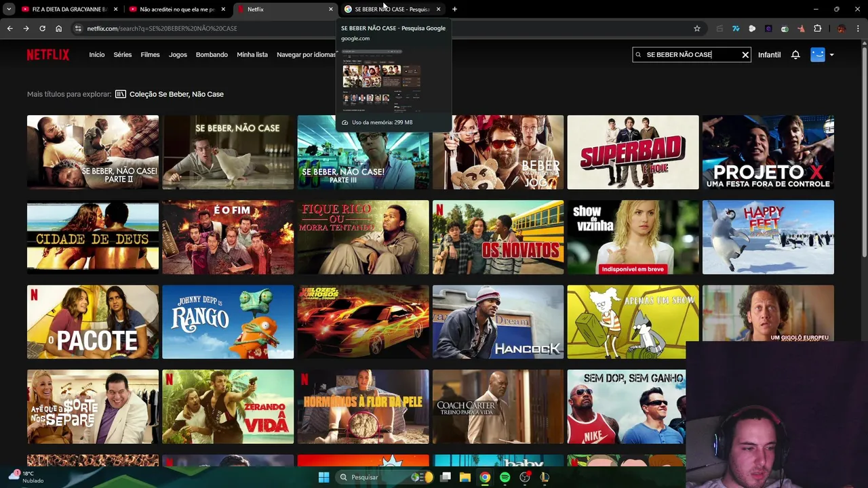View site information icon in address bar
This screenshot has height=488, width=868.
tap(78, 28)
